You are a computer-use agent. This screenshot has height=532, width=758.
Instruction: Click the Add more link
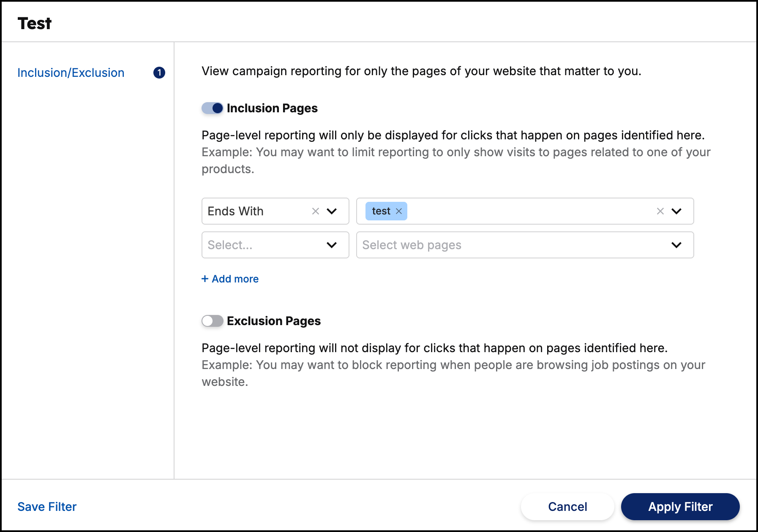tap(230, 279)
